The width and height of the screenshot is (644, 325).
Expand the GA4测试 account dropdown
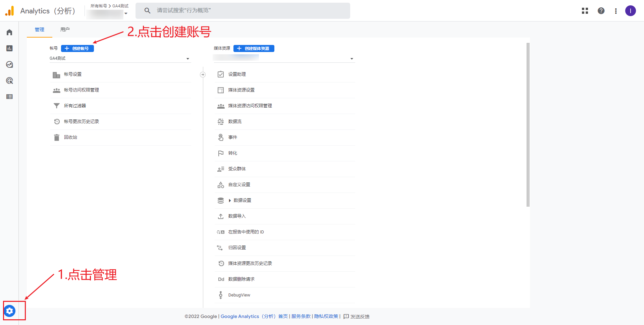pyautogui.click(x=187, y=59)
